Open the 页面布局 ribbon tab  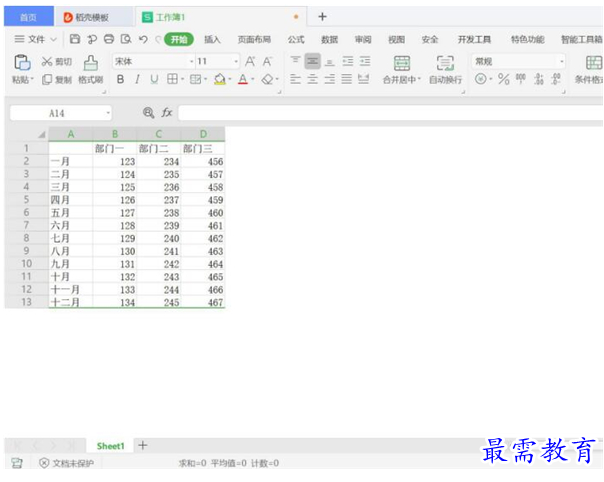click(x=254, y=39)
